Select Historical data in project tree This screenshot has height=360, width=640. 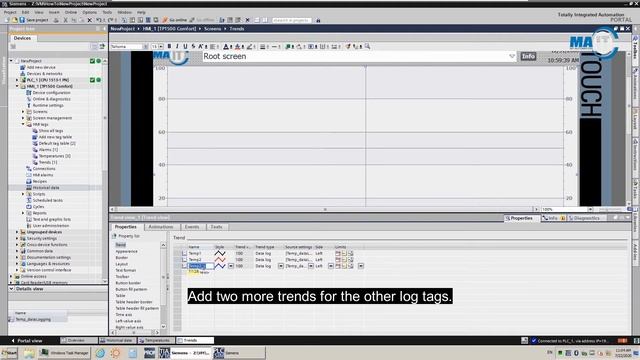(46, 188)
